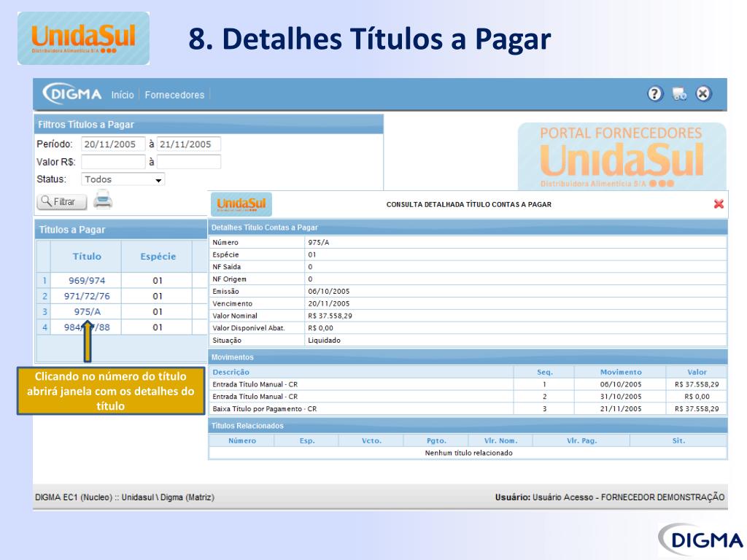Open title 971/72/76 details

point(87,296)
